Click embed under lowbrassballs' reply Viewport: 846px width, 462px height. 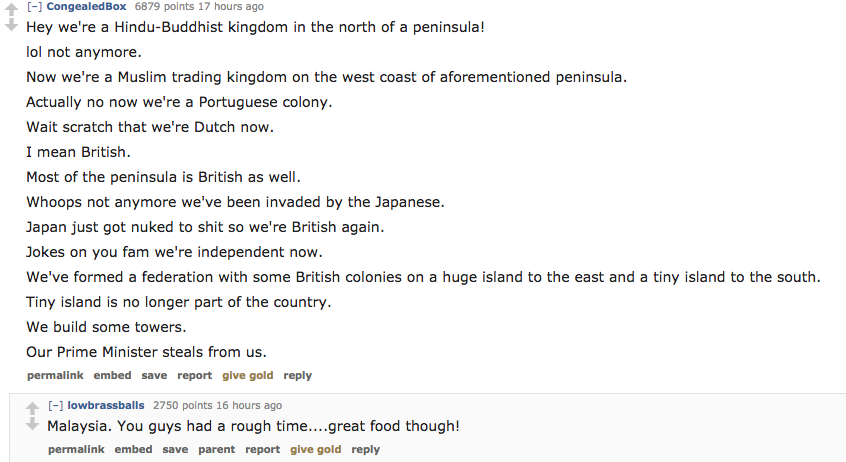coord(133,450)
